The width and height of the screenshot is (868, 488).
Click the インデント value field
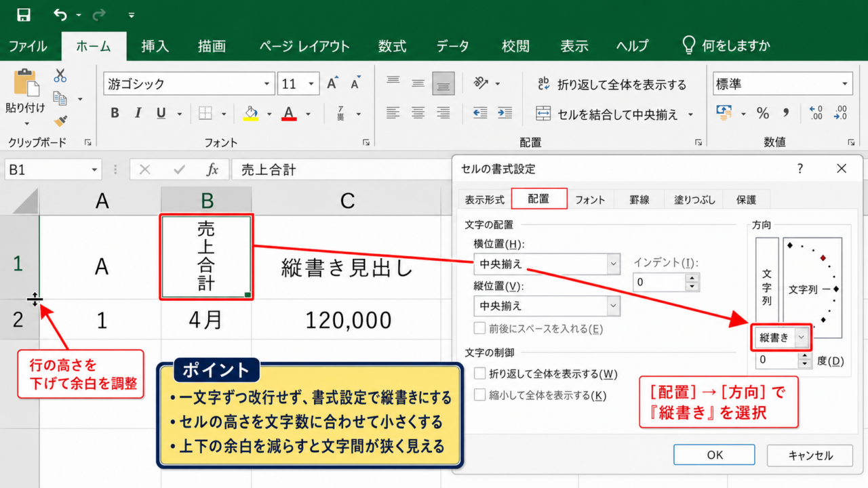point(659,282)
